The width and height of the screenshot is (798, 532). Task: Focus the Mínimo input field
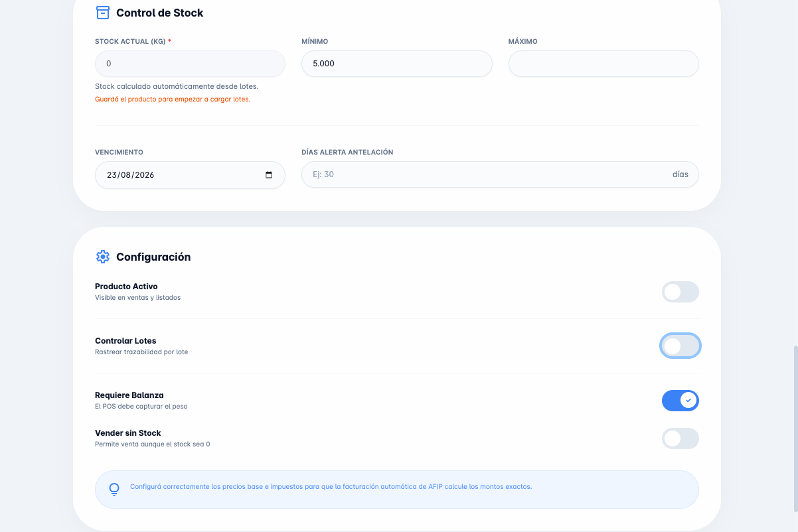(x=397, y=64)
